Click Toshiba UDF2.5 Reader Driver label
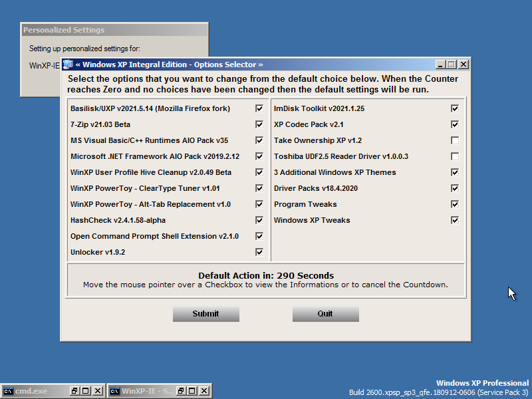Image resolution: width=532 pixels, height=399 pixels. tap(341, 156)
